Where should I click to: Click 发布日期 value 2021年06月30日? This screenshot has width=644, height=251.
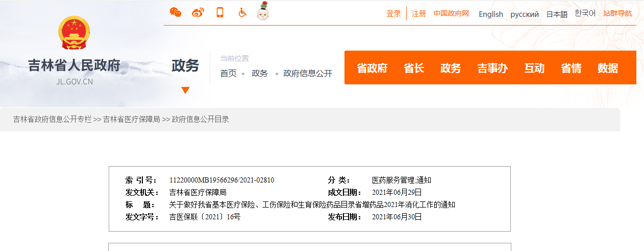(397, 217)
